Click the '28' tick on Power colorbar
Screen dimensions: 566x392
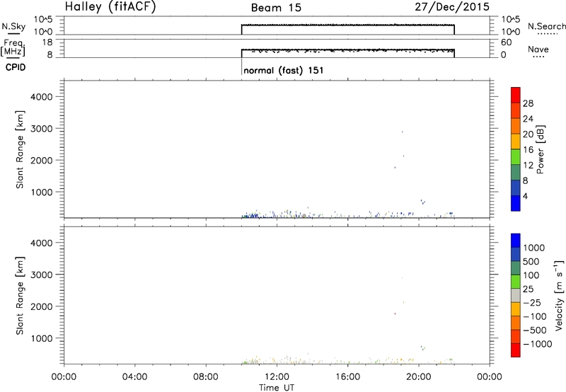(x=528, y=103)
